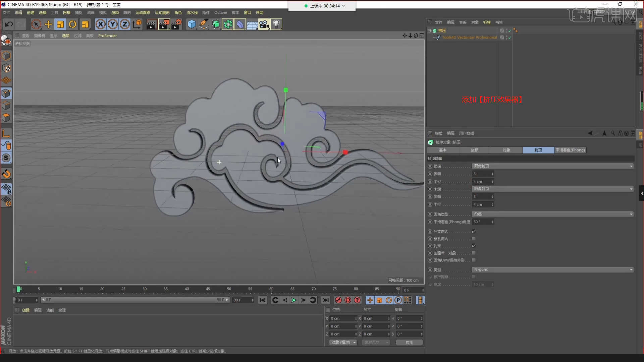
Task: Click the record active objects button
Action: [338, 300]
